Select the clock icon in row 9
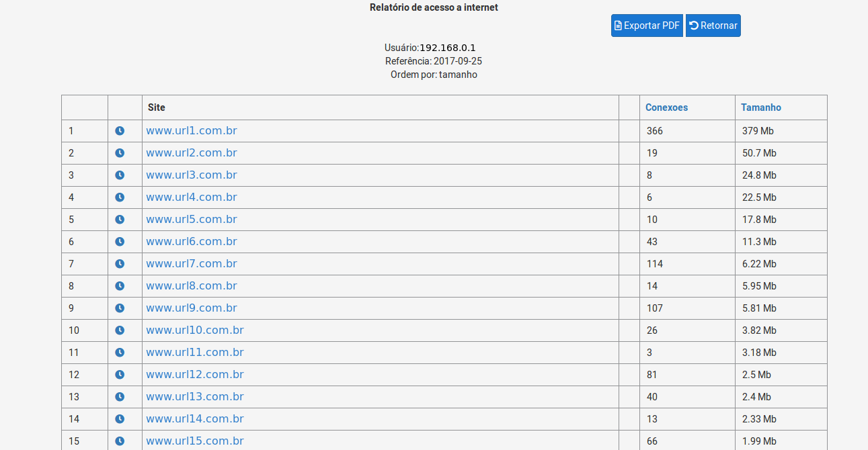The image size is (868, 450). point(120,308)
